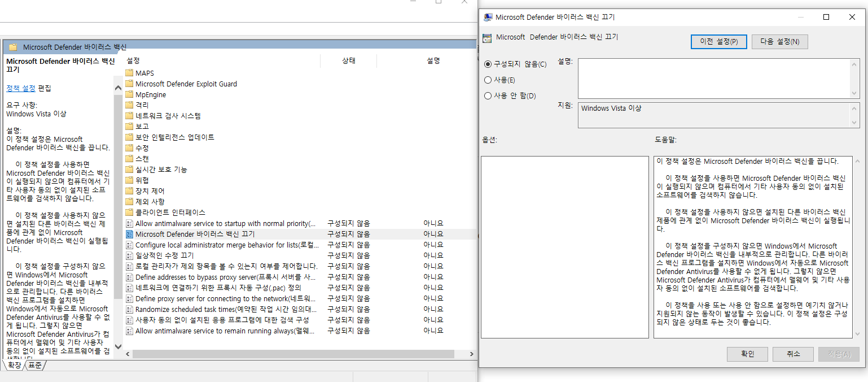Select the 네트워크 검사 시스템 folder icon
Screen dimensions: 868x382
point(129,116)
